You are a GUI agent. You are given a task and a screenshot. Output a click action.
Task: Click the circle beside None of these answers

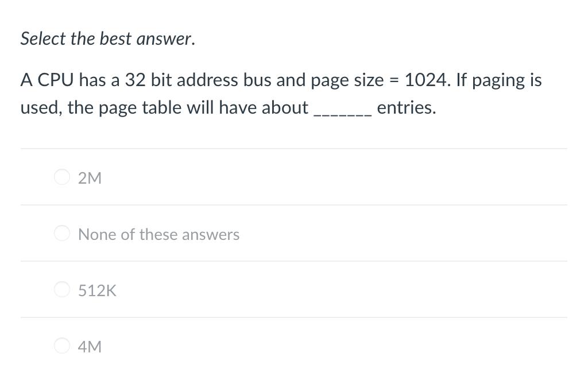coord(62,233)
